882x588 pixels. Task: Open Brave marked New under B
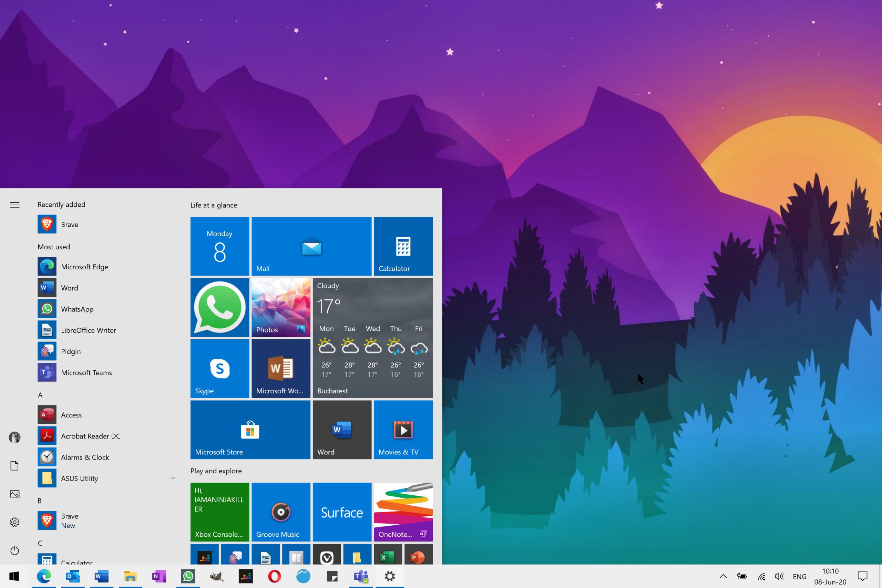click(107, 520)
